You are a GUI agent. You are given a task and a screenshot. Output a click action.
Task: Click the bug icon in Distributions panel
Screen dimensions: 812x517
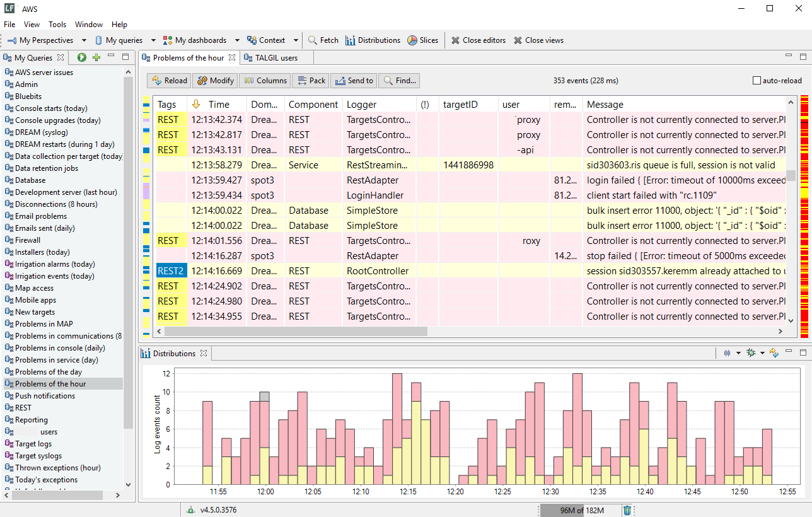tap(751, 353)
